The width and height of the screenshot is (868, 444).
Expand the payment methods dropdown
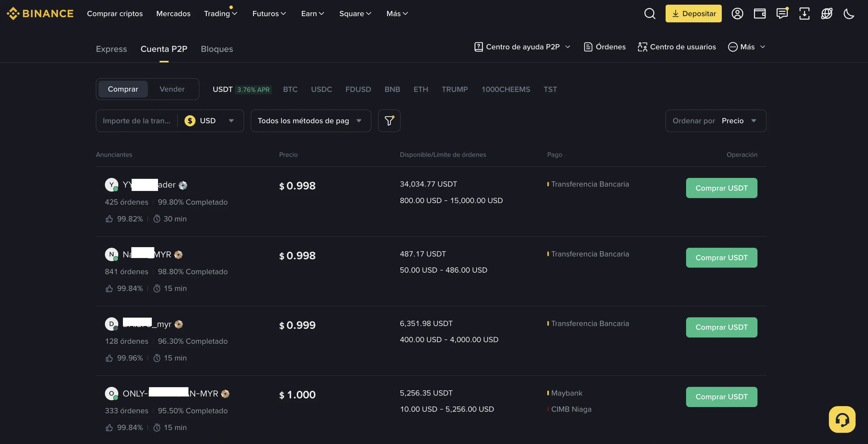pyautogui.click(x=310, y=121)
